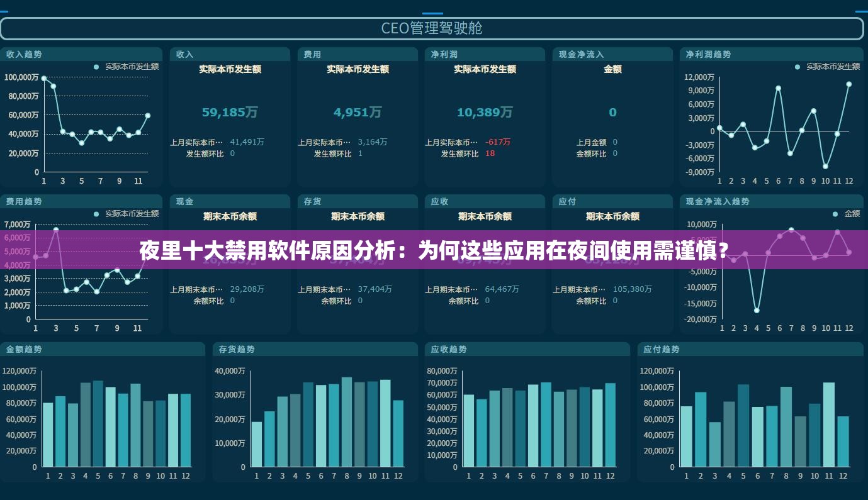Click the 59,185万 revenue figure
Viewport: 868px width, 500px height.
point(230,112)
